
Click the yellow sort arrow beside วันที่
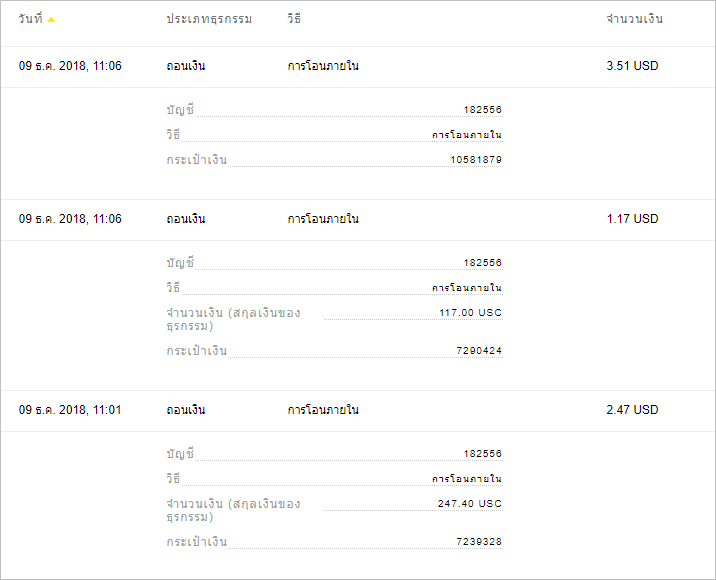(x=51, y=20)
